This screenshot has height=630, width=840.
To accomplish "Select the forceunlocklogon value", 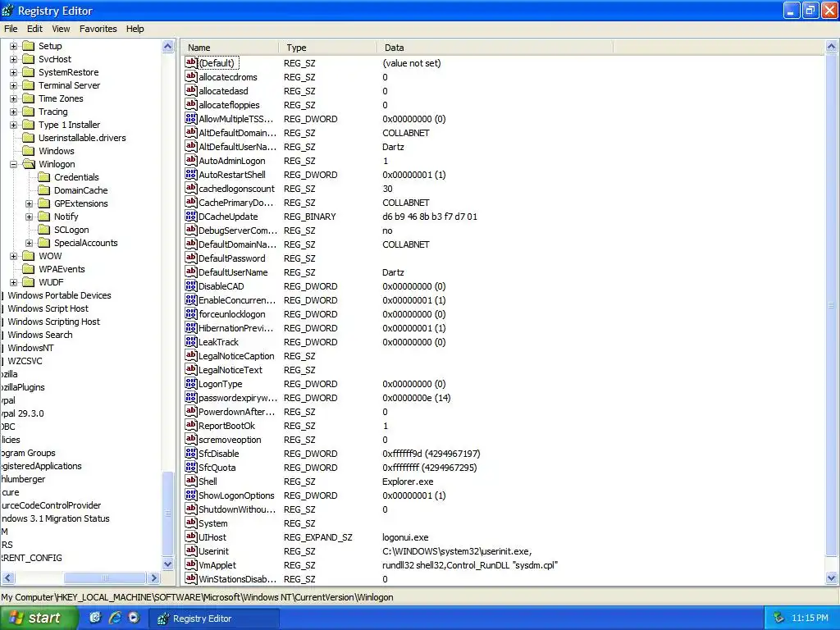I will 232,314.
